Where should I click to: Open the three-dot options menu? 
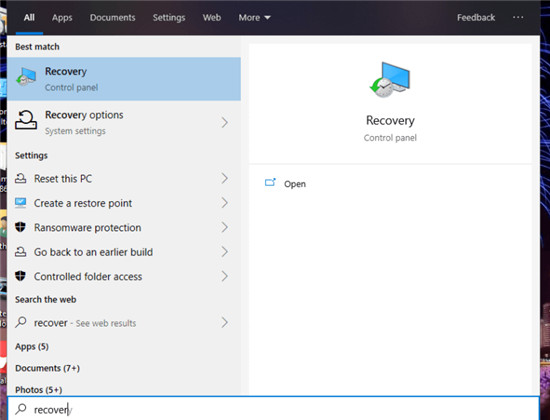[x=518, y=17]
